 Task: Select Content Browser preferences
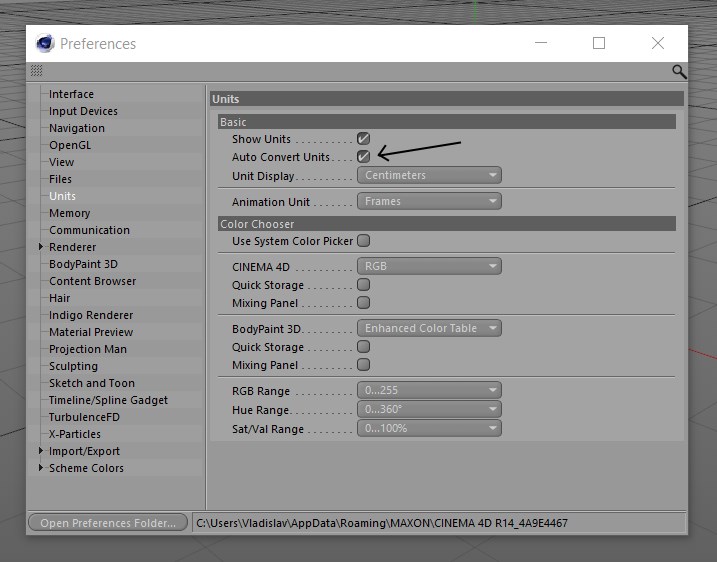click(92, 281)
